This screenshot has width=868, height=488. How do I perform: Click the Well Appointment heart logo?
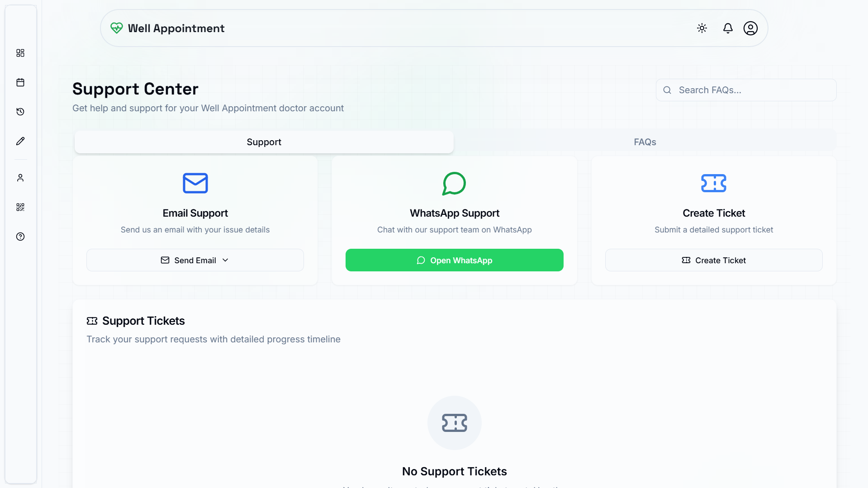[x=117, y=28]
